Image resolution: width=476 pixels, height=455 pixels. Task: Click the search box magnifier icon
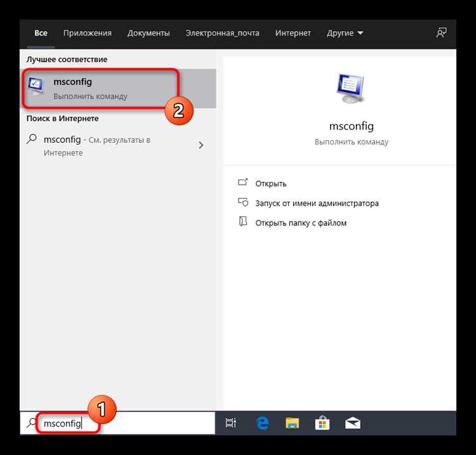pos(31,423)
